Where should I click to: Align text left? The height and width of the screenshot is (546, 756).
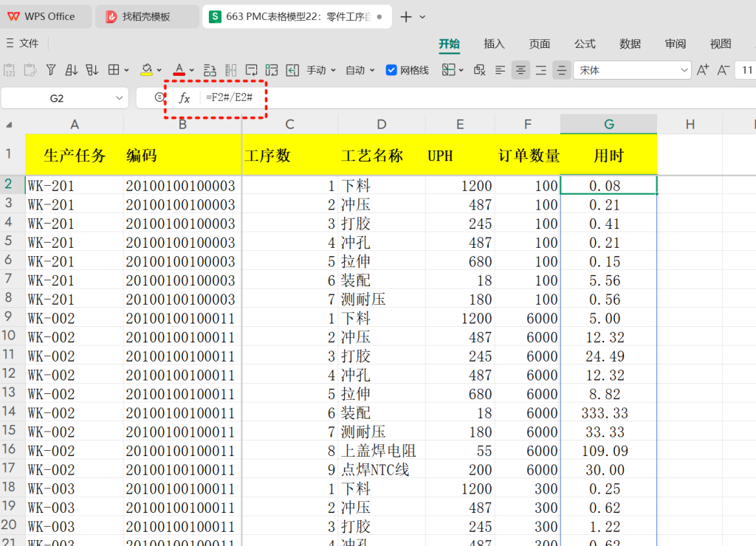coord(500,70)
